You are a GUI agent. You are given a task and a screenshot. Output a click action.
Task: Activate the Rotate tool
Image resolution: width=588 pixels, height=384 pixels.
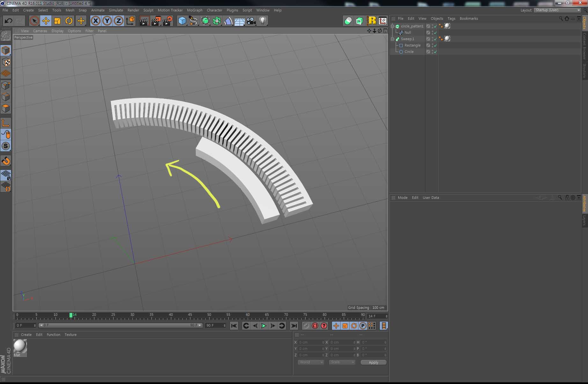pos(69,21)
